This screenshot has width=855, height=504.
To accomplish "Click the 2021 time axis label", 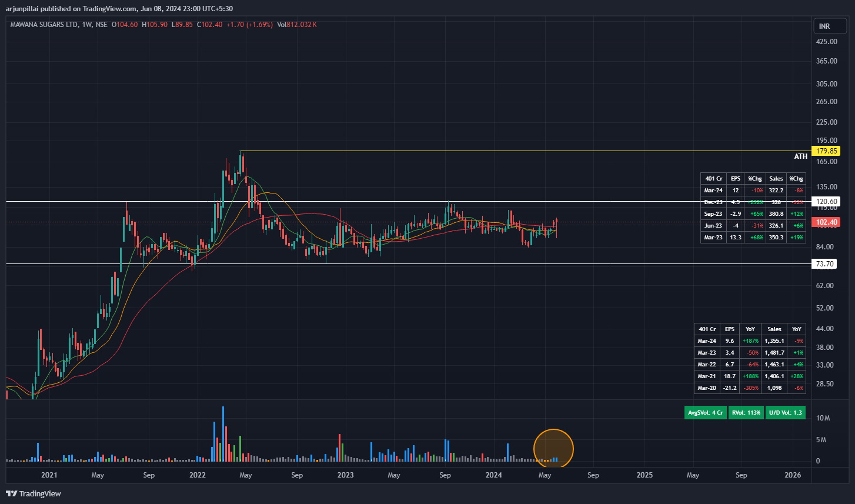I will tap(49, 475).
